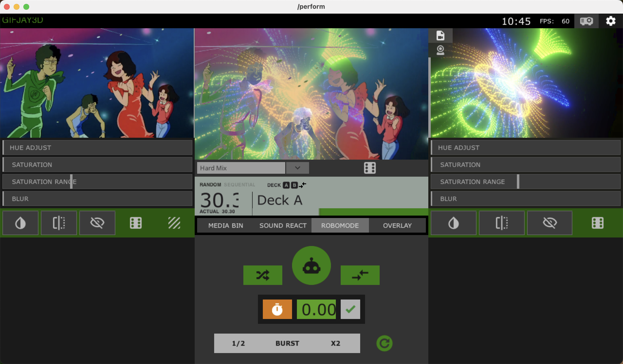Open settings with the gear icon
The width and height of the screenshot is (623, 364).
pos(610,21)
